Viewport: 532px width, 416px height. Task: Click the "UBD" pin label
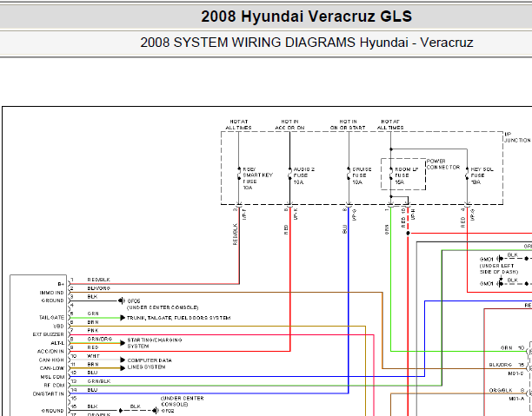(58, 327)
